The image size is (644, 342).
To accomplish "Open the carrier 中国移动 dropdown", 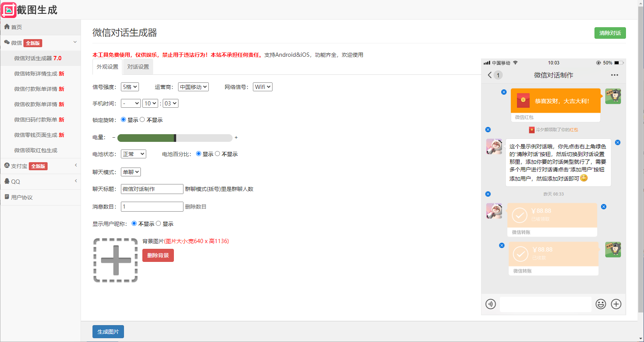I will click(193, 87).
